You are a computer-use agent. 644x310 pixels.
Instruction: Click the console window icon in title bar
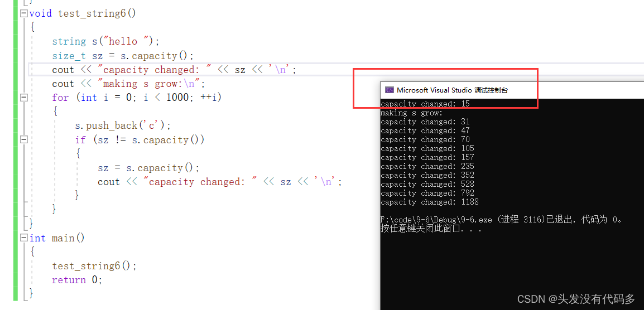click(x=390, y=90)
